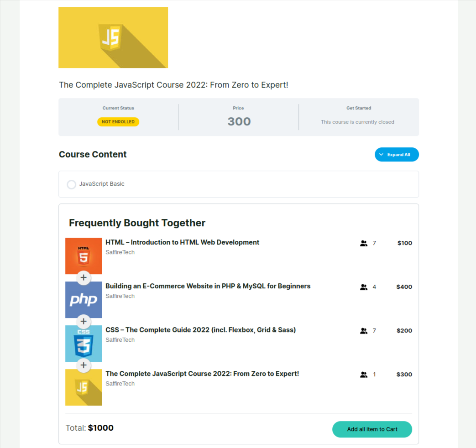Click the plus icon below the CSS thumbnail

[x=84, y=365]
